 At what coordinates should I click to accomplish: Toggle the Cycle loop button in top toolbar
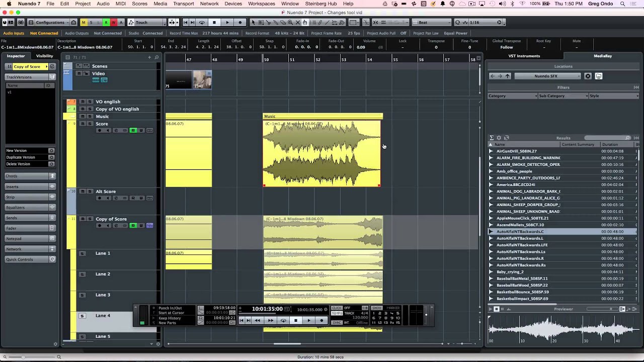click(x=202, y=23)
